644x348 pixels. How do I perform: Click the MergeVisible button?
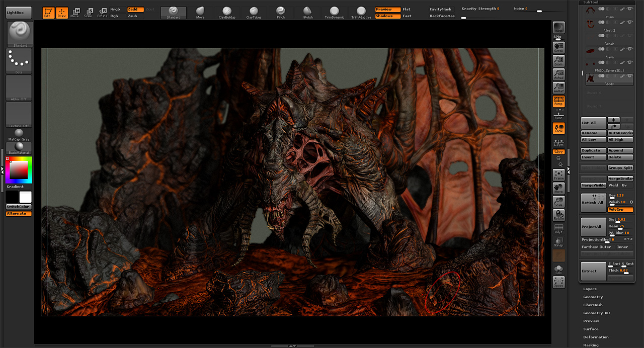(x=594, y=185)
